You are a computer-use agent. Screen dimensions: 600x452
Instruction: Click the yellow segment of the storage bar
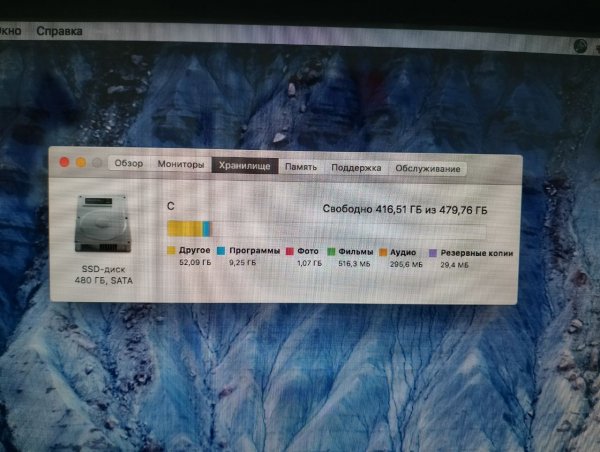coord(183,229)
